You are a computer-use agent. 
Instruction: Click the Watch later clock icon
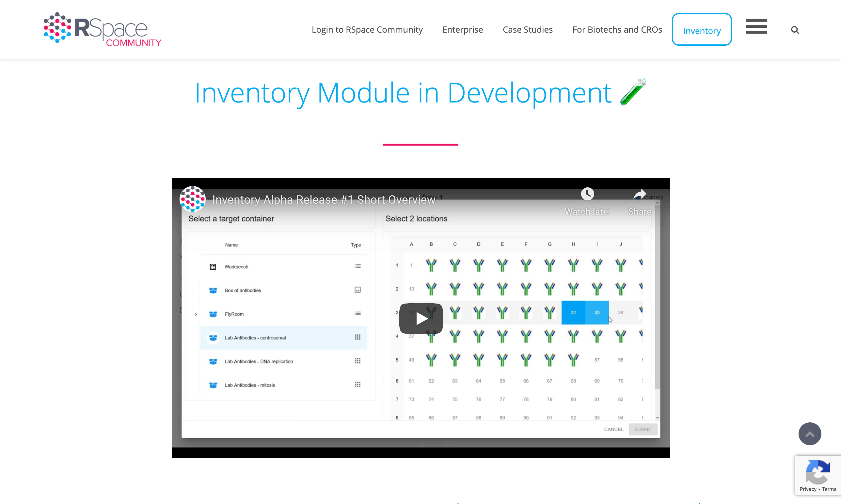coord(587,194)
